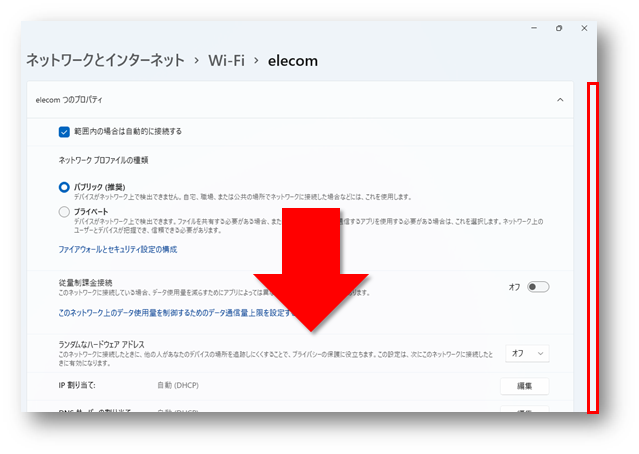639x454 pixels.
Task: Click the 自動 (DHCP) IP assignment value
Action: click(x=178, y=385)
